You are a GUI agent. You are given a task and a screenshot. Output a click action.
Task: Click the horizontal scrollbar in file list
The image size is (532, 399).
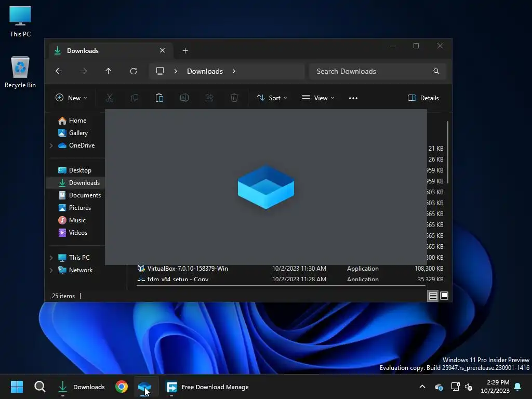[281, 286]
